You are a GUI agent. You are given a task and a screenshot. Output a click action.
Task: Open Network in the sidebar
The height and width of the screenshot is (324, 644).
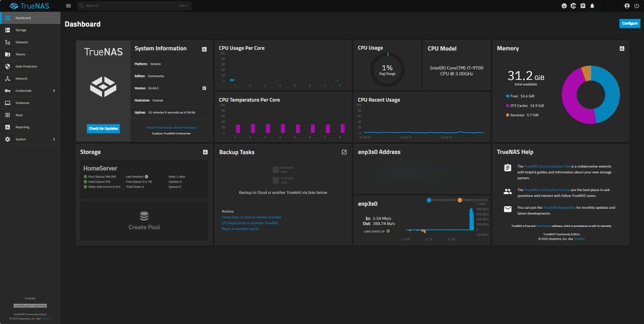coord(30,78)
